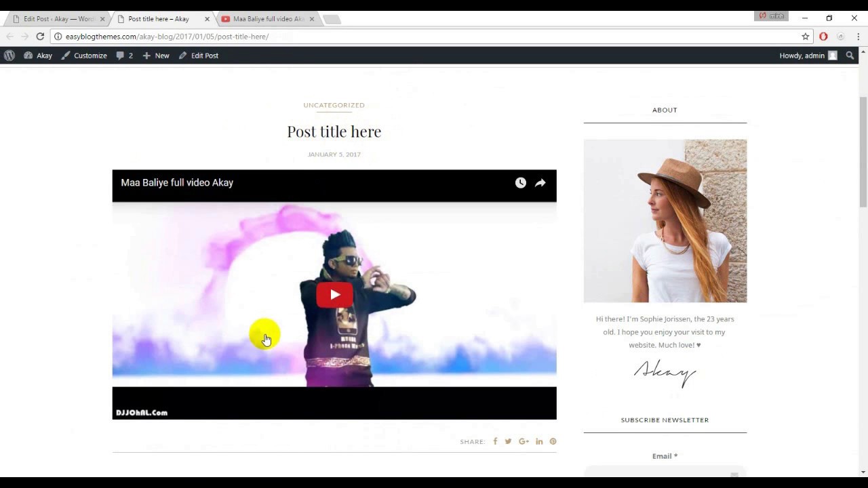Close the Post title here browser tab
This screenshot has width=868, height=488.
pos(207,19)
